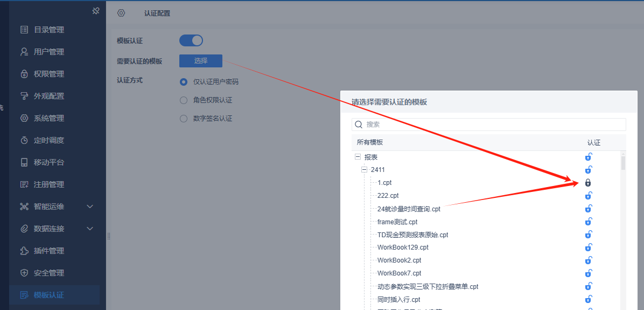Viewport: 644px width, 310px height.
Task: Click the template list scrollbar thumb
Action: click(x=623, y=163)
